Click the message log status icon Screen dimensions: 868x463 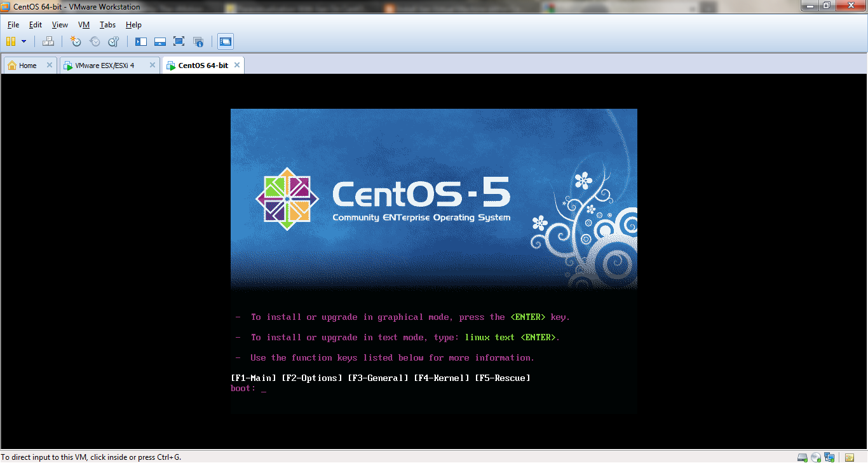[850, 457]
